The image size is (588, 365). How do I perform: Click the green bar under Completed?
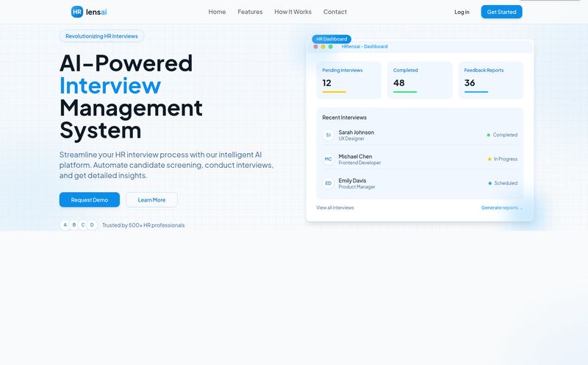coord(405,92)
